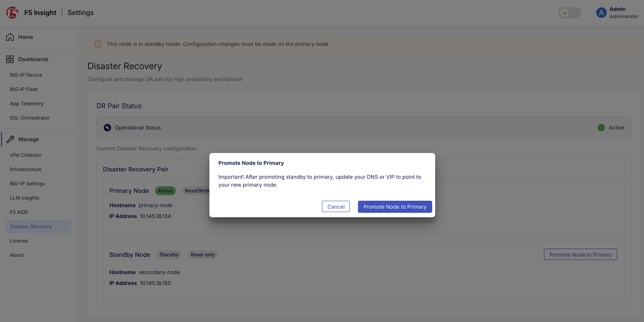The height and width of the screenshot is (322, 644).
Task: Click the Standby badge
Action: point(169,255)
